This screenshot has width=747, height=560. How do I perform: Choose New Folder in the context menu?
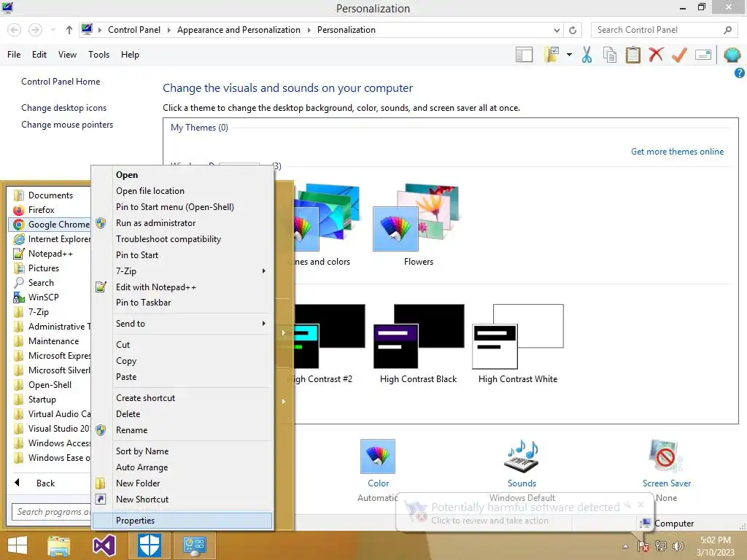click(x=182, y=483)
